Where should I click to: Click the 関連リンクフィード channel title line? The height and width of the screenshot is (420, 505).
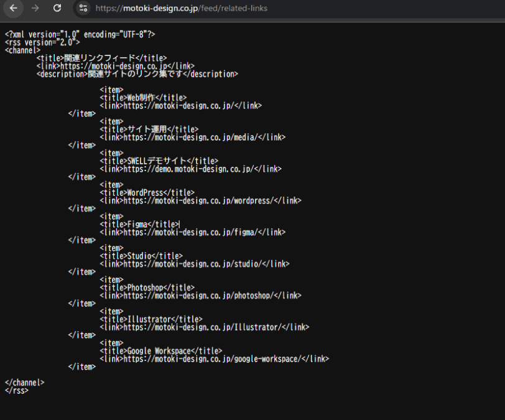(x=102, y=58)
